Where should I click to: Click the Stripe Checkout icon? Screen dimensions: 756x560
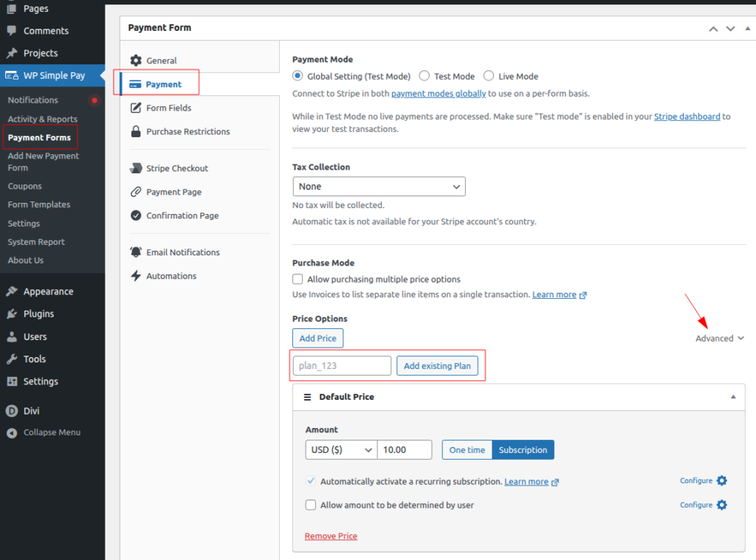click(136, 168)
